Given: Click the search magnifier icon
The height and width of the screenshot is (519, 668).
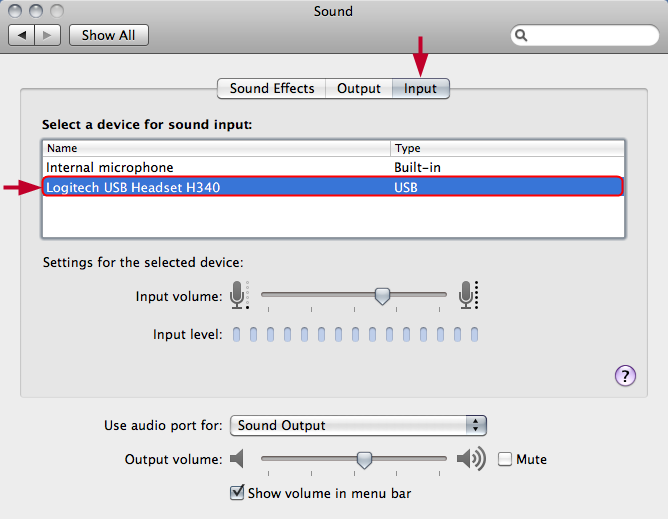Looking at the screenshot, I should coord(521,35).
